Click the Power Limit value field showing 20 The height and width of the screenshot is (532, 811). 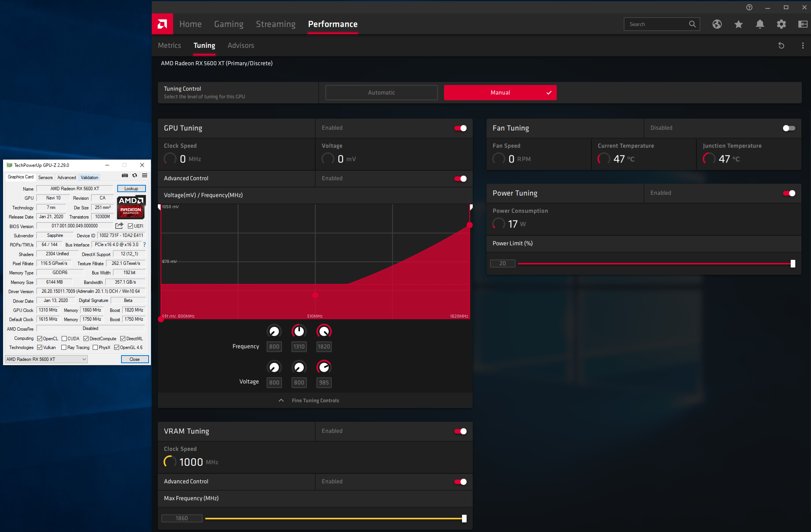point(503,263)
